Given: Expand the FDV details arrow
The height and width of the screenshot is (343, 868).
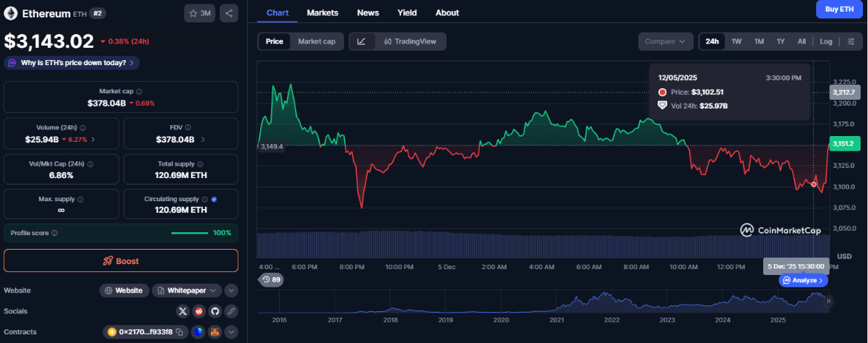Looking at the screenshot, I should coord(202,140).
